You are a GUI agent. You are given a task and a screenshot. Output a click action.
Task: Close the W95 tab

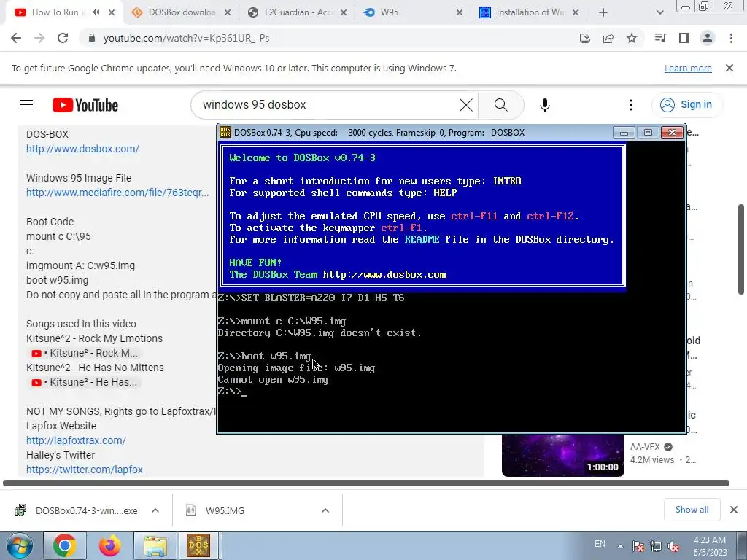(460, 12)
